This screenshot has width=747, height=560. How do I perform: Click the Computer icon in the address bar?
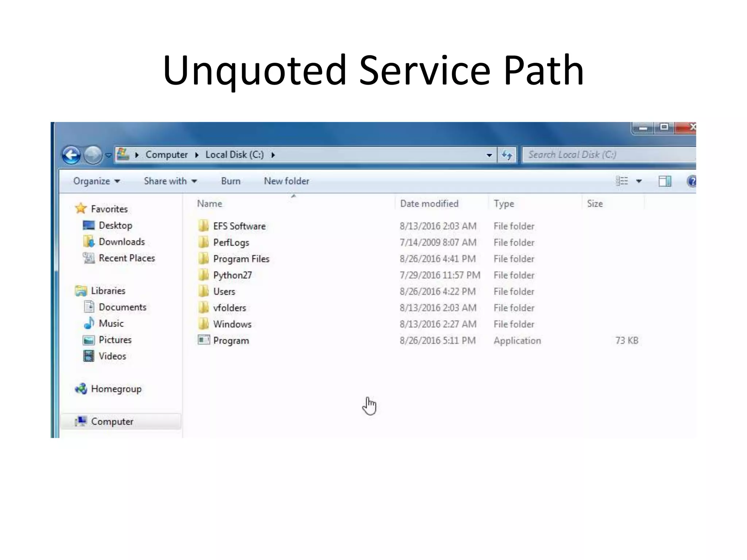click(x=123, y=155)
